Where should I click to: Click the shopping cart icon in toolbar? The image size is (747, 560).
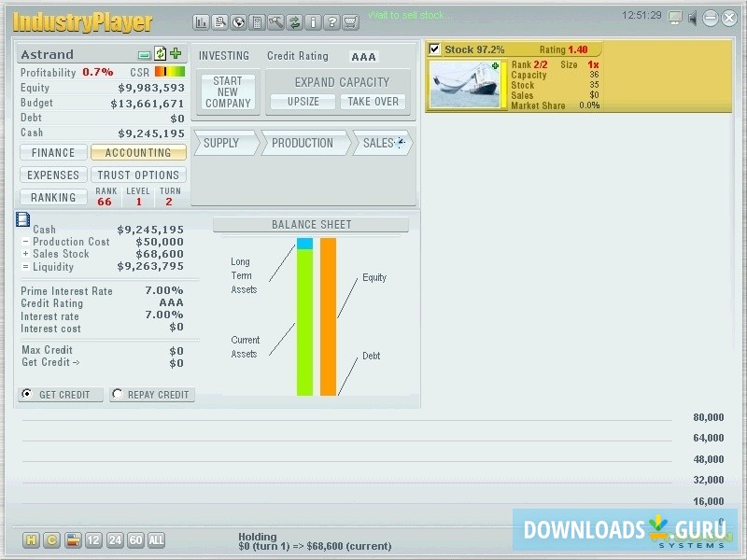click(350, 21)
